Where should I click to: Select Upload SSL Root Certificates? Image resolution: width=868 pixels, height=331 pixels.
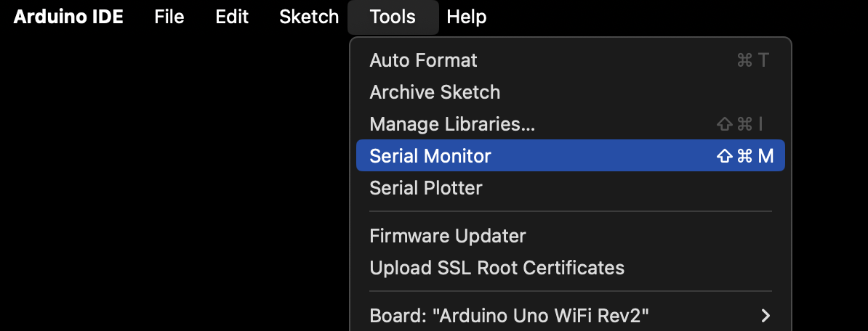[570, 268]
